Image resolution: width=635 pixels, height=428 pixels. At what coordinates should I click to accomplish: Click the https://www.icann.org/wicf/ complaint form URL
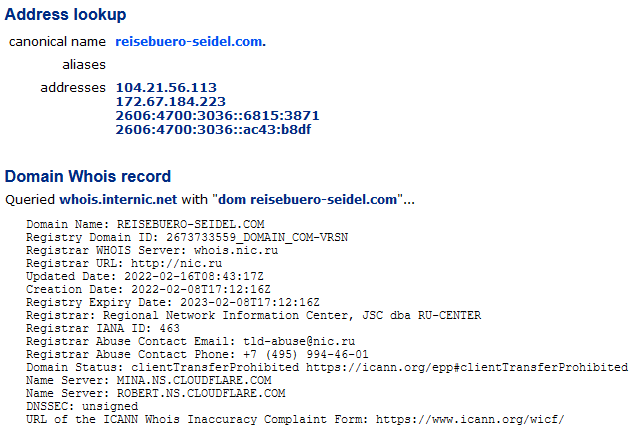470,419
